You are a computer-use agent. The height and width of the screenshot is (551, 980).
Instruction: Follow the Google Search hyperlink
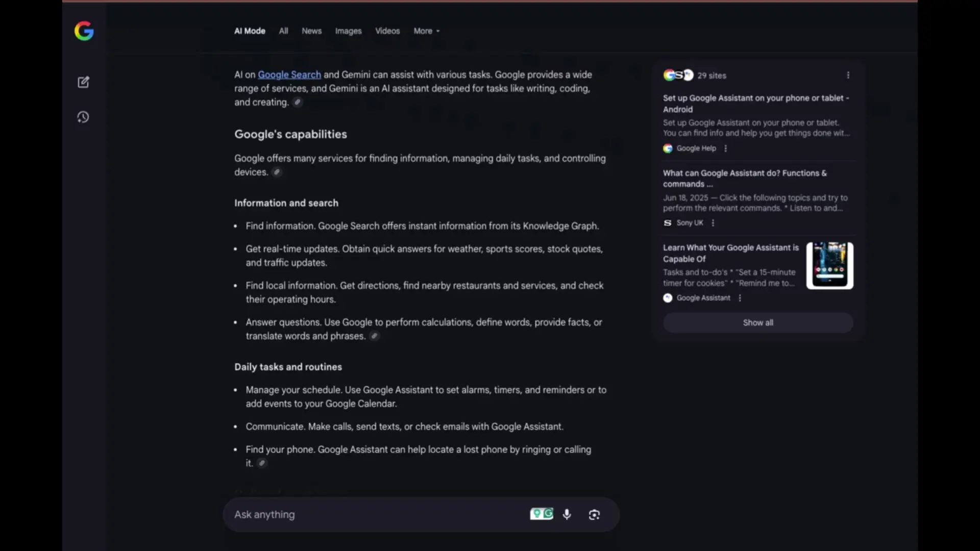(x=289, y=74)
